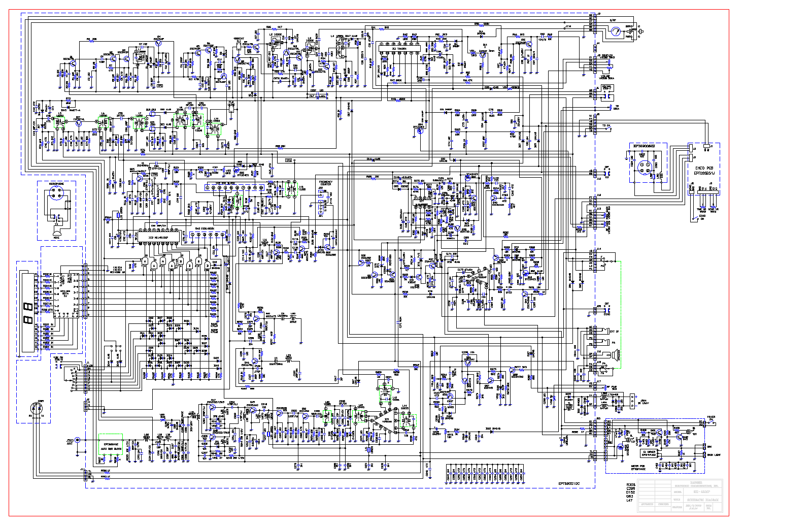
Task: Click the AUTO SWR BLOCK box
Action: coord(110,445)
